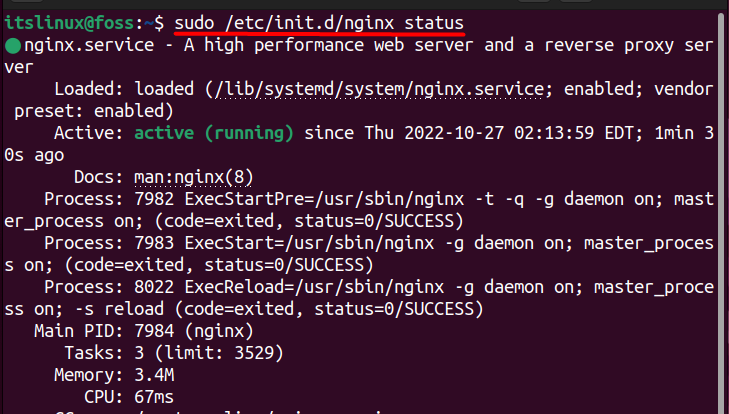Image resolution: width=729 pixels, height=414 pixels.
Task: Click the '-s reload (code=exited, status=0/SUCCESS)' text
Action: (279, 309)
